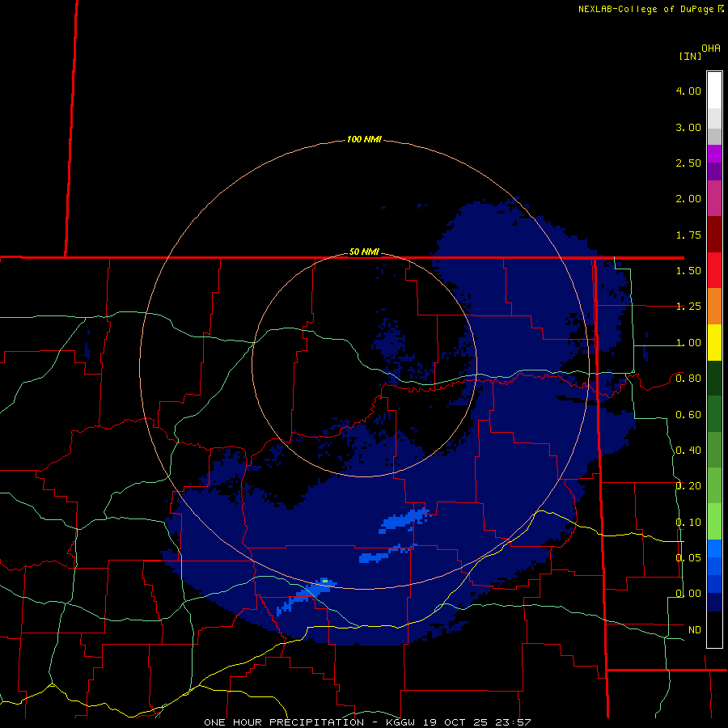This screenshot has height=728, width=728.
Task: Click the 50 NMI range ring label
Action: [364, 252]
